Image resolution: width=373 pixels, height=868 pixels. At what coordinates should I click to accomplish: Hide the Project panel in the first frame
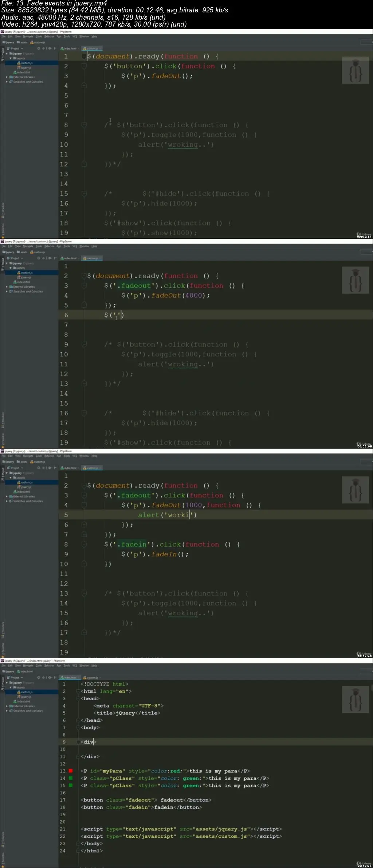coord(55,49)
